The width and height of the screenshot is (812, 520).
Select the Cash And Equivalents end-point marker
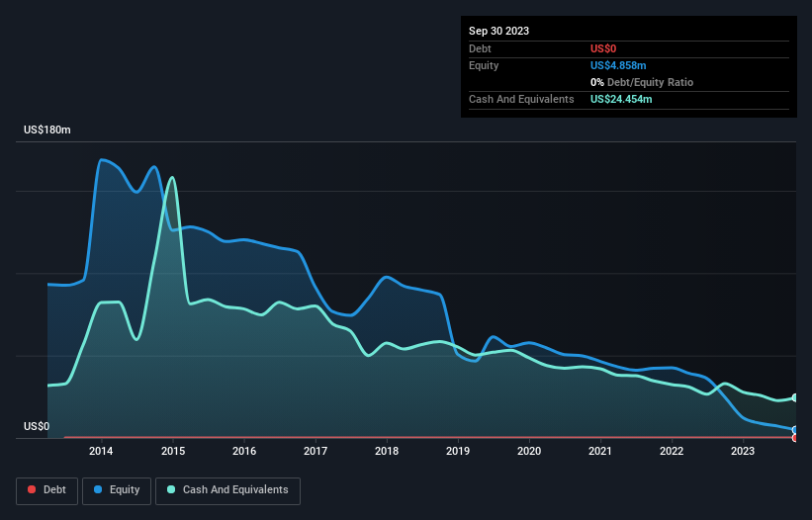tap(795, 397)
